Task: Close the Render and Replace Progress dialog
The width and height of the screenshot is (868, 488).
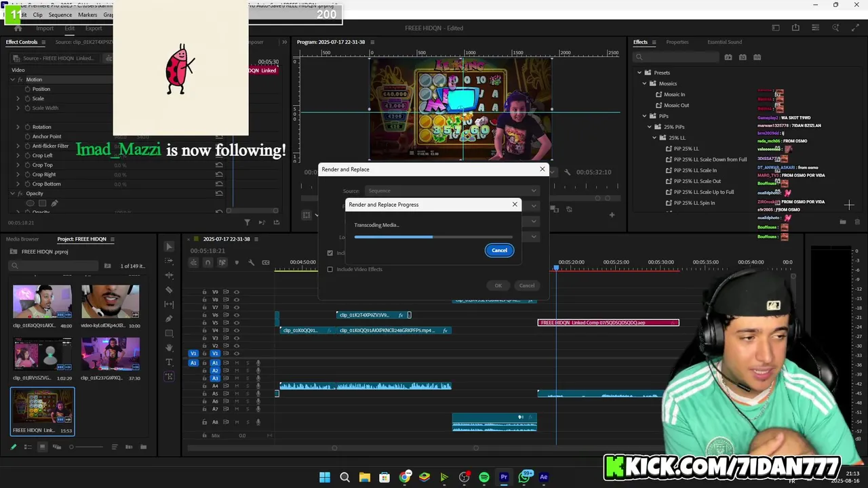Action: click(x=515, y=204)
